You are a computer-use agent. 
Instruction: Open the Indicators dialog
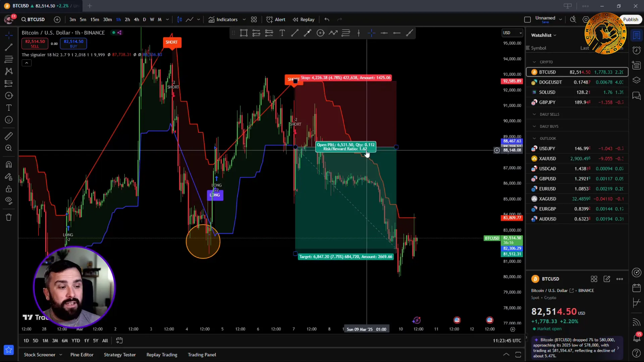(223, 19)
